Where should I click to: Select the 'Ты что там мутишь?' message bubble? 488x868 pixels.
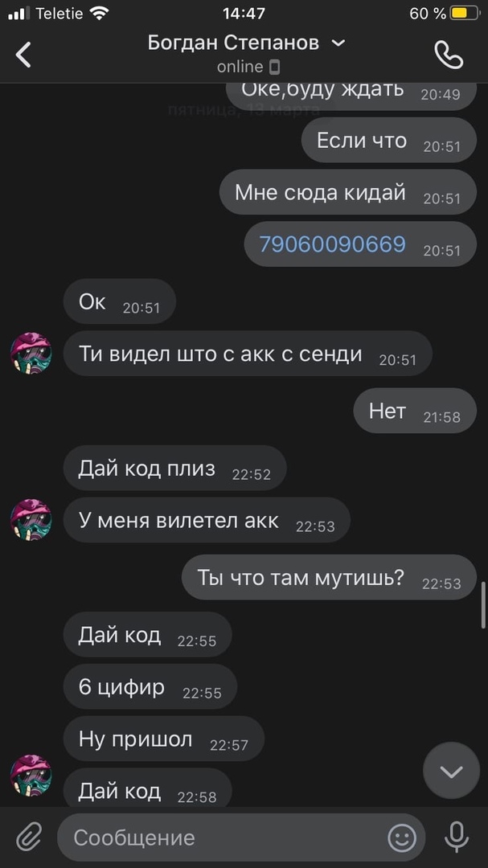(329, 577)
